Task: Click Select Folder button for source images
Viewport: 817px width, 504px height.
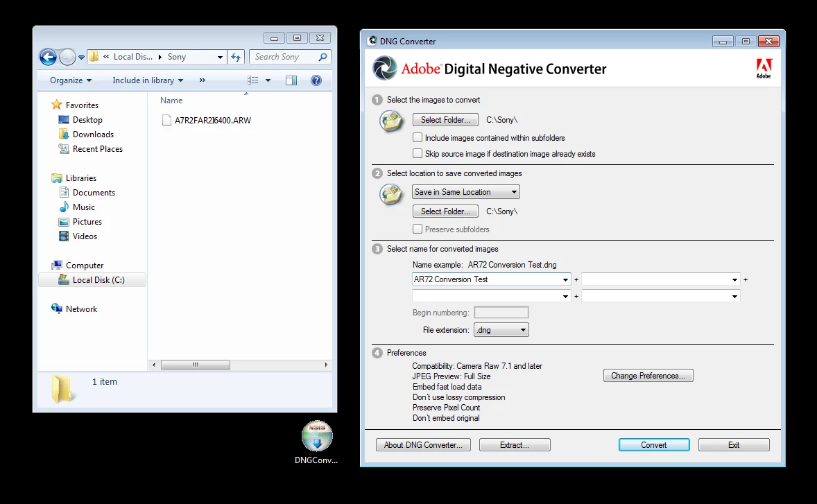Action: coord(445,120)
